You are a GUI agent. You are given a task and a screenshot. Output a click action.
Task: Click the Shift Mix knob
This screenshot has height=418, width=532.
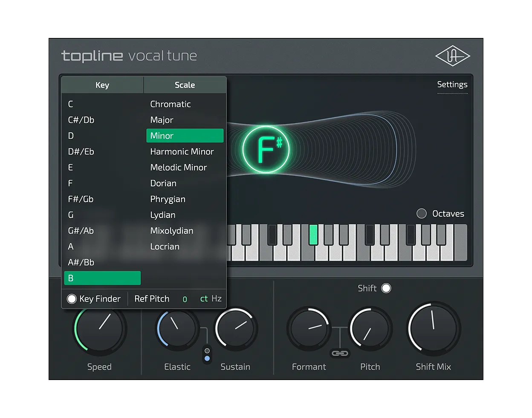pos(434,329)
